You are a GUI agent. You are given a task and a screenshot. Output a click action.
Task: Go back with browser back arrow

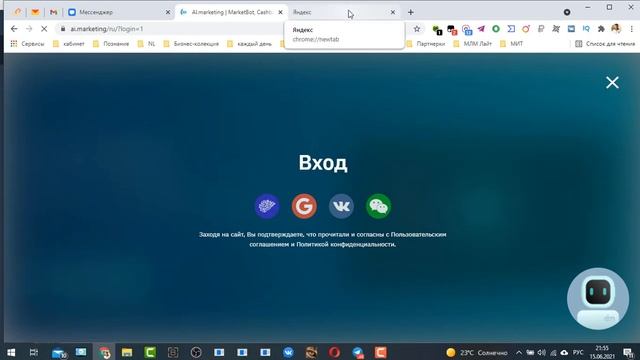pyautogui.click(x=14, y=29)
